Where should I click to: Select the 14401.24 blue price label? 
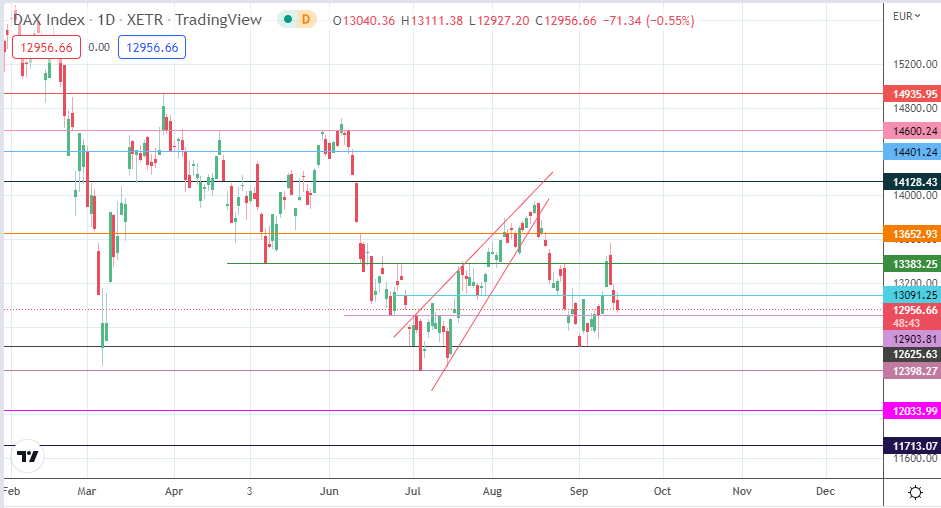[x=912, y=152]
